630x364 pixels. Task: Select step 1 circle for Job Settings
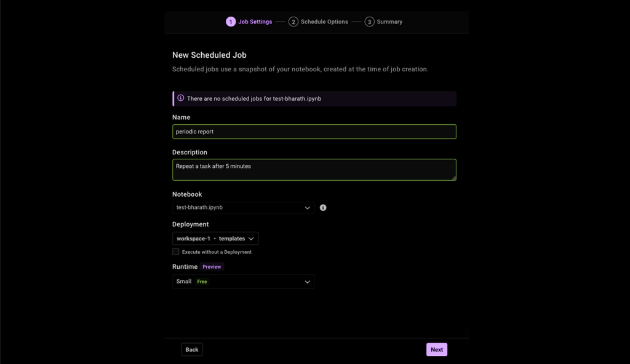[231, 22]
